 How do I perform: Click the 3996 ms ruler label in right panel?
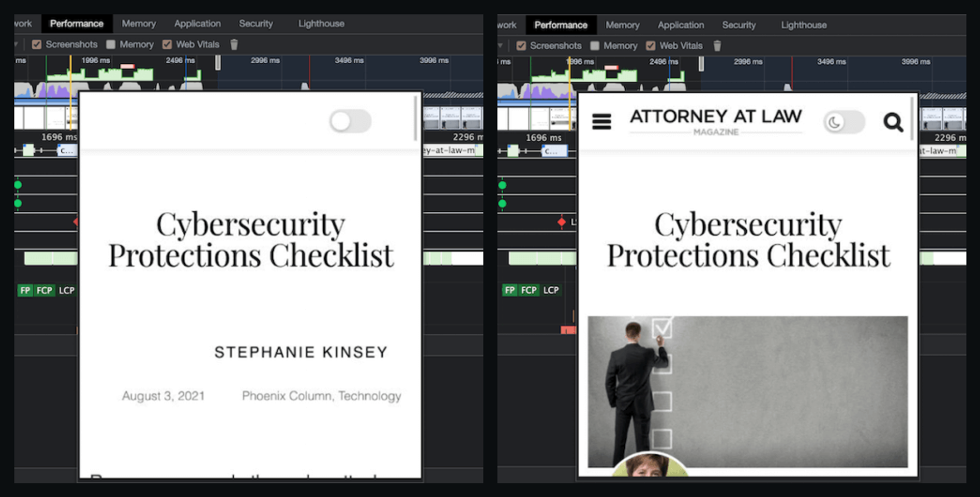916,62
